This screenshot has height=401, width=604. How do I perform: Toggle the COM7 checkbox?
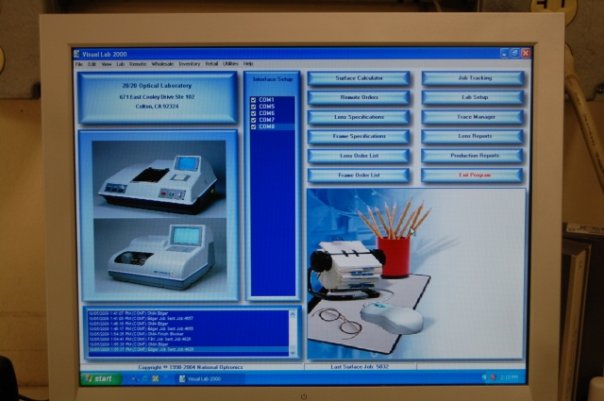click(x=253, y=120)
